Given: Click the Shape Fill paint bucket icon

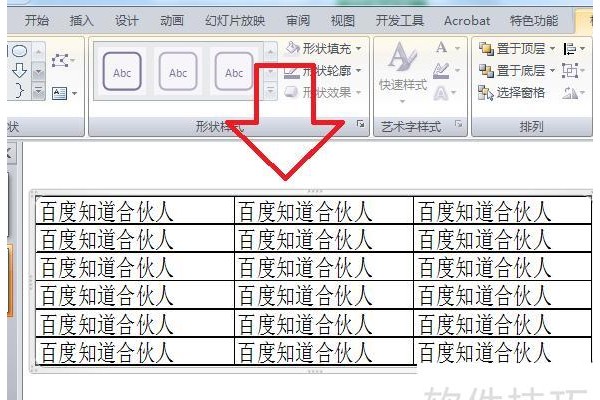Looking at the screenshot, I should [x=293, y=48].
